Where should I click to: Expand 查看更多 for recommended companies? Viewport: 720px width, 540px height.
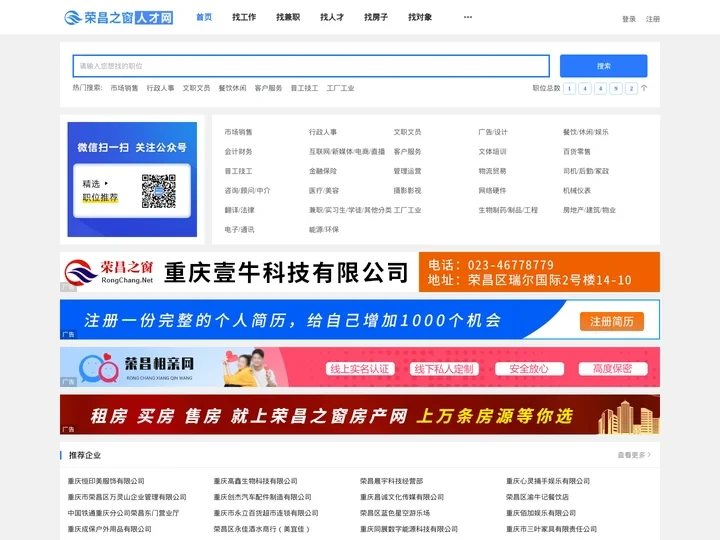pos(634,455)
